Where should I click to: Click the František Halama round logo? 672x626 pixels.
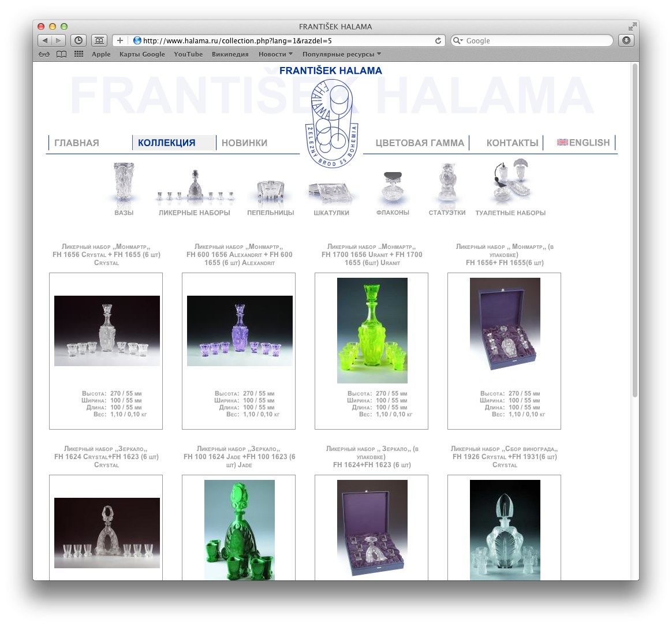pos(331,123)
